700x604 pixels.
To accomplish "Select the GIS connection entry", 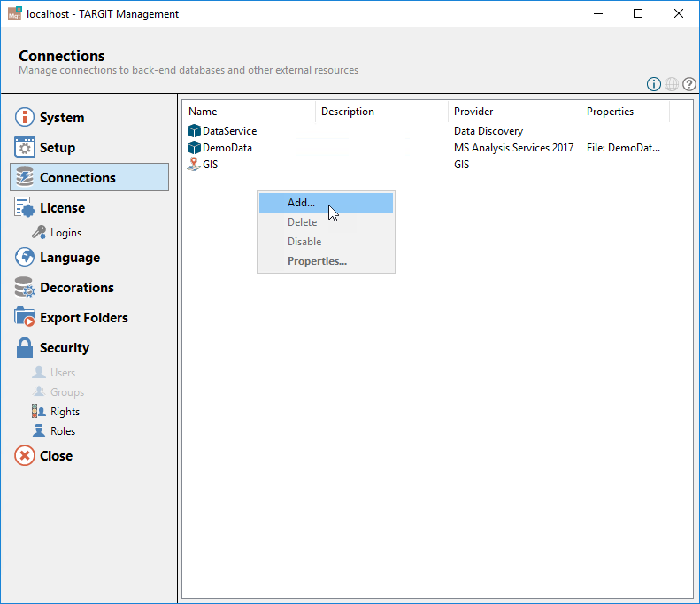I will point(210,165).
